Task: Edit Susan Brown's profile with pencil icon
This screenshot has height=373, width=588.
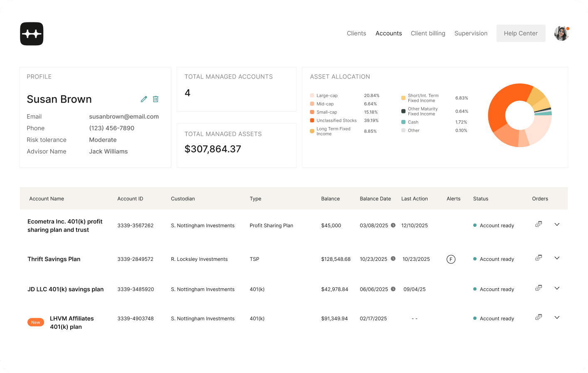Action: click(x=144, y=99)
